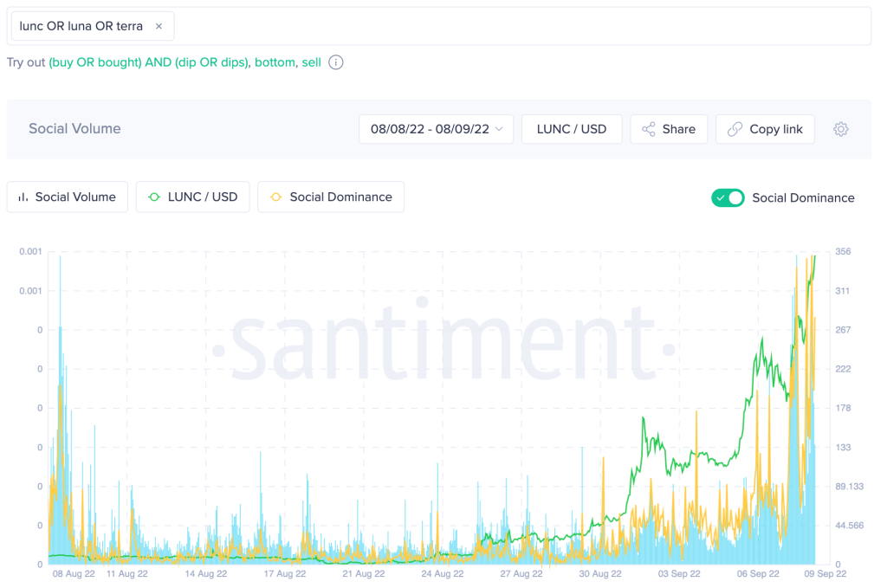The height and width of the screenshot is (588, 887).
Task: Click the '267' right axis value
Action: click(x=843, y=330)
